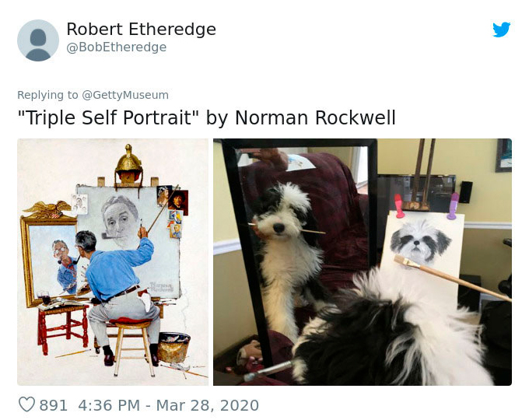The width and height of the screenshot is (529, 420).
Task: Open the Robert Etheredge display name
Action: [x=141, y=29]
